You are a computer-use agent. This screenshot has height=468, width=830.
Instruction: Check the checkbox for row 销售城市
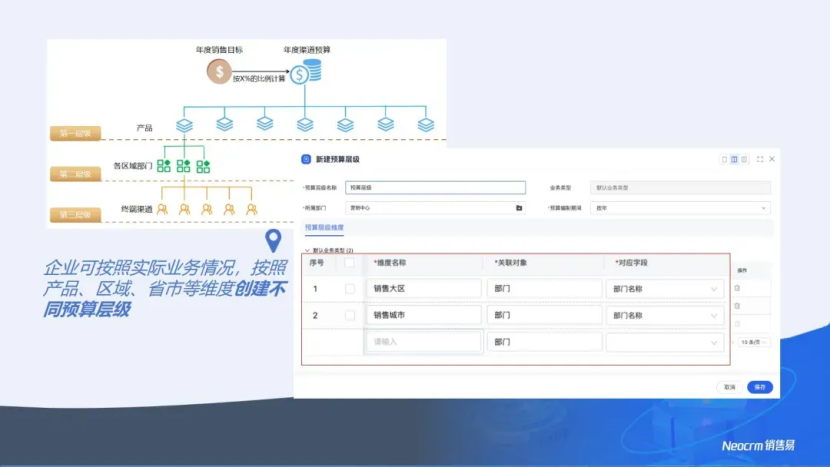[350, 315]
